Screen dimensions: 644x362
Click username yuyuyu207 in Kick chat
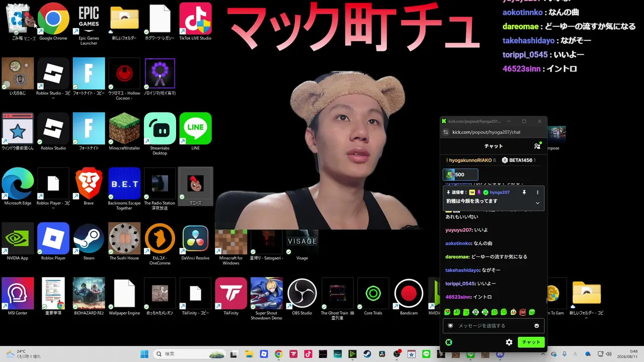tap(458, 230)
